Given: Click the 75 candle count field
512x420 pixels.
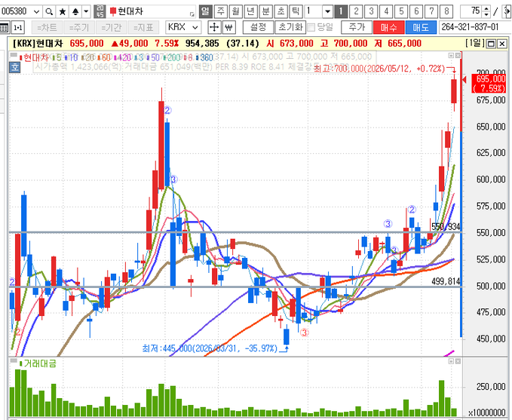Looking at the screenshot, I should point(471,12).
